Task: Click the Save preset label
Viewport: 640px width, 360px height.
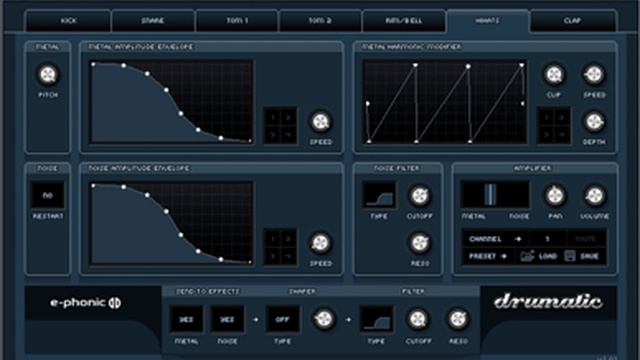Action: click(589, 256)
